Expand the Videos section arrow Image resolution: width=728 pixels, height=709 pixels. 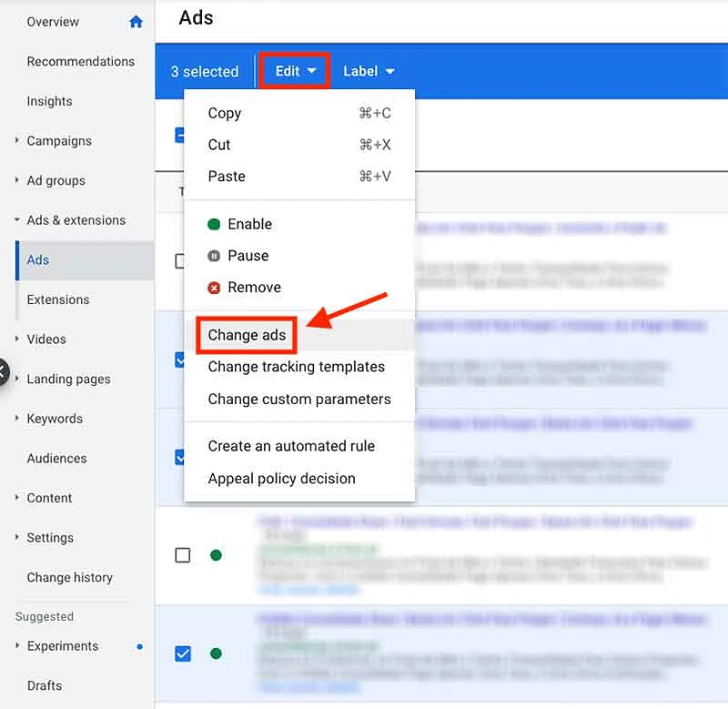16,339
